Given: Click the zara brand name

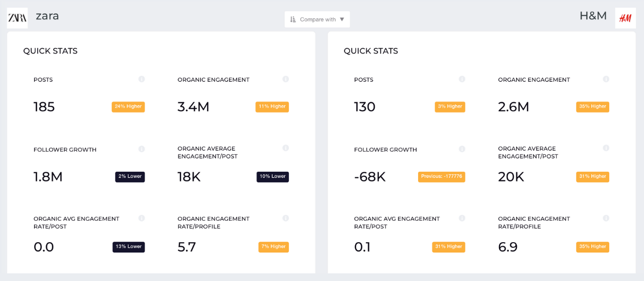Looking at the screenshot, I should coord(47,16).
